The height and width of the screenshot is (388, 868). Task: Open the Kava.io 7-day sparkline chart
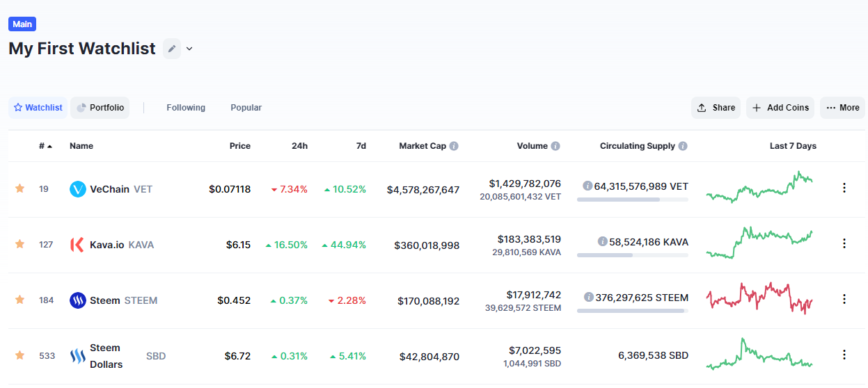click(759, 243)
